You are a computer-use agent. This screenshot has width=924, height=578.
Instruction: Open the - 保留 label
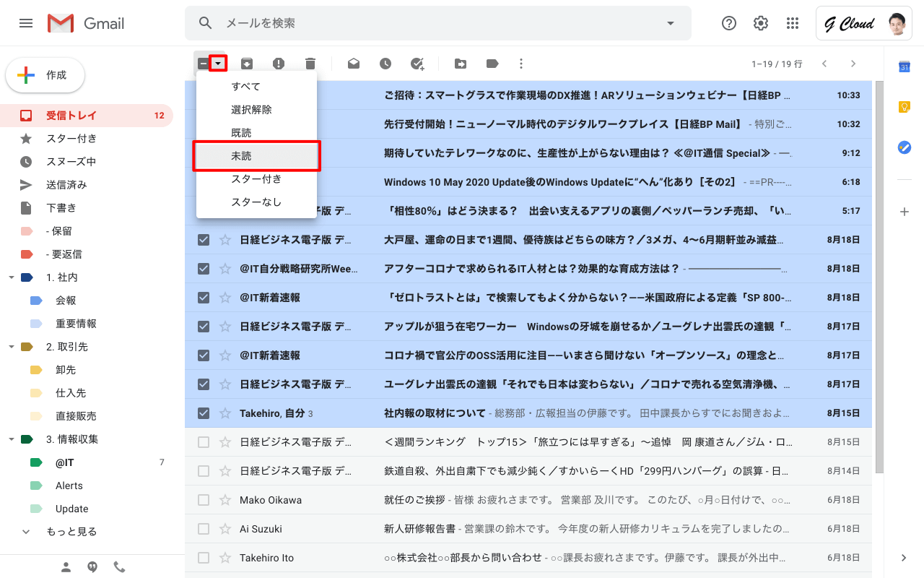point(87,231)
